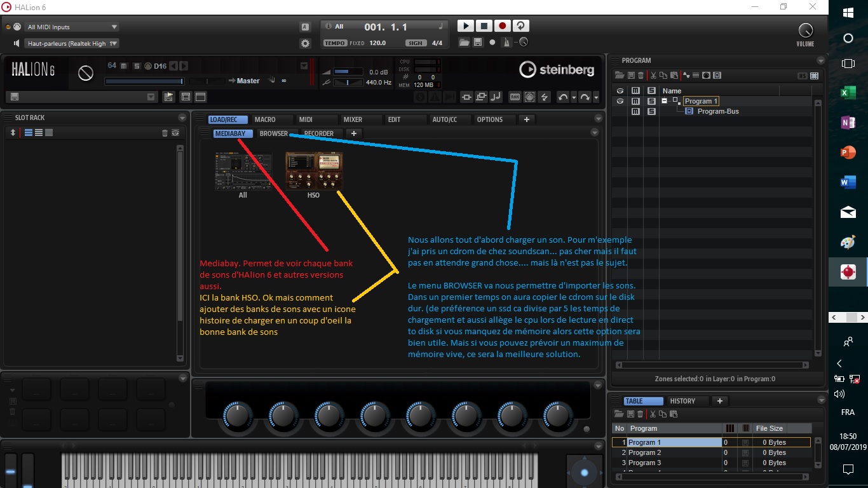Click the Program tree copy icon
The height and width of the screenshot is (488, 868).
(x=663, y=76)
